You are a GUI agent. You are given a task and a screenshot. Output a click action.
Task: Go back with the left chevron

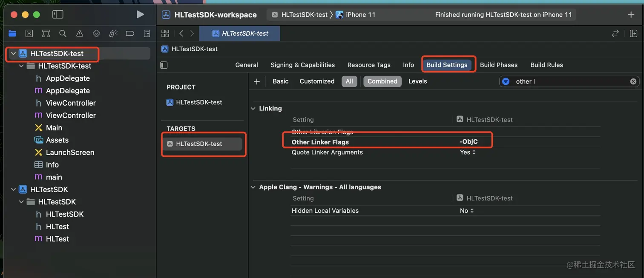(x=181, y=33)
